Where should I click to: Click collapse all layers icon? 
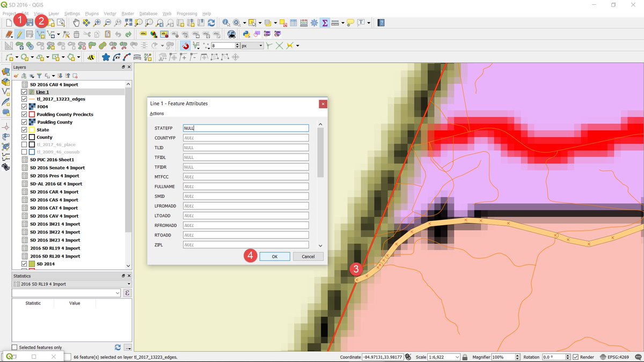67,76
